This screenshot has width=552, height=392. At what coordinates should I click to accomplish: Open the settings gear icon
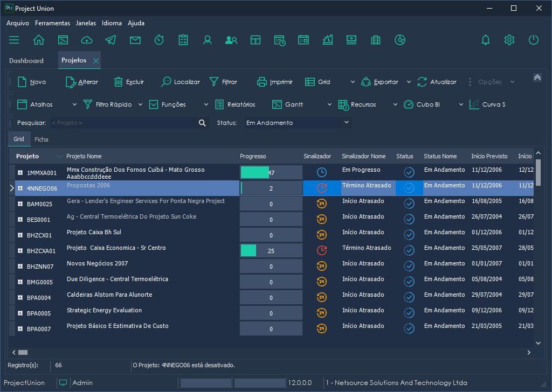point(509,40)
